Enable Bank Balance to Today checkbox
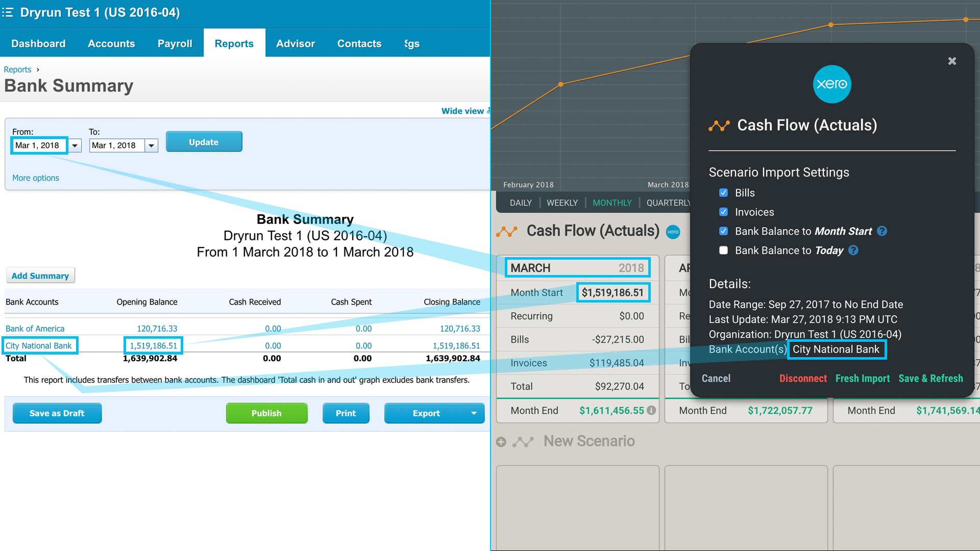 (723, 251)
